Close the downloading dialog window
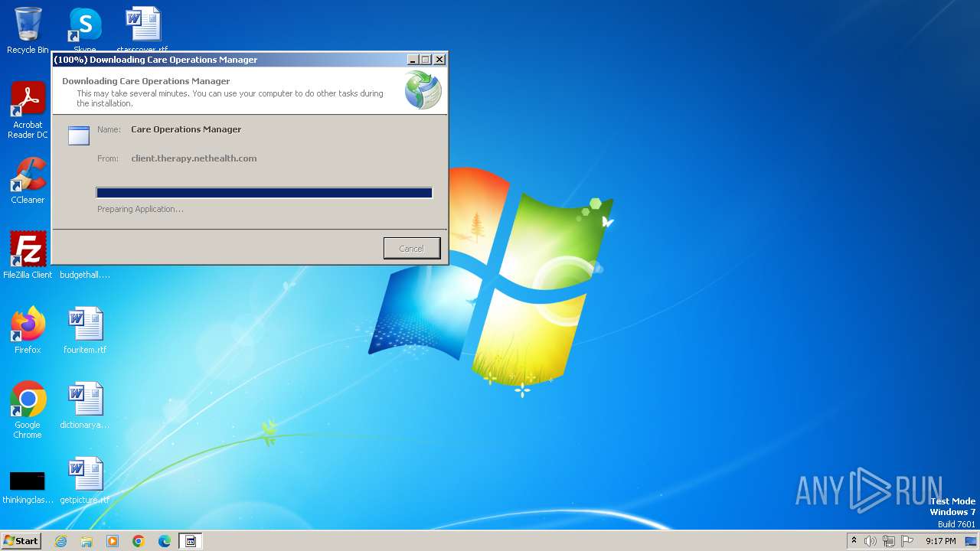This screenshot has width=980, height=551. [x=439, y=60]
